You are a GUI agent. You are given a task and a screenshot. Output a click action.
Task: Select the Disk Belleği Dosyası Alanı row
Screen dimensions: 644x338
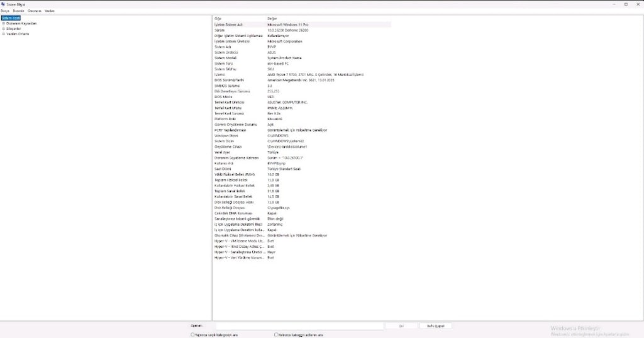pos(302,202)
